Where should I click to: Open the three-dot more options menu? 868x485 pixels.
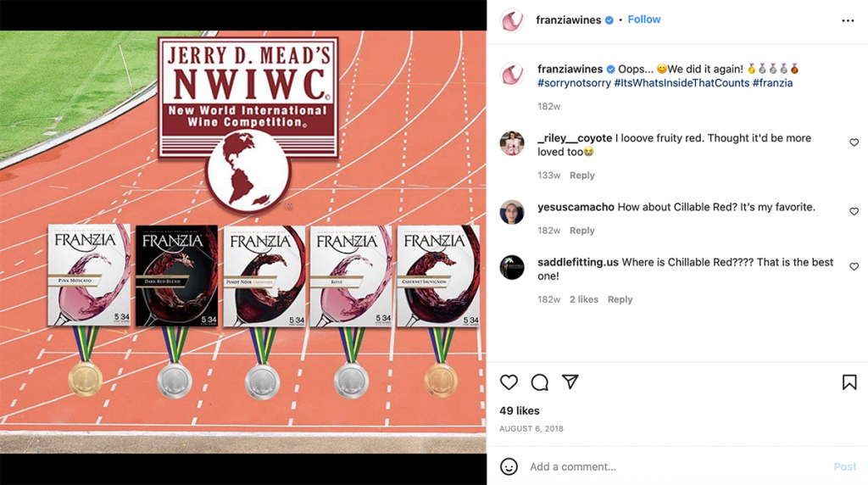pos(848,20)
